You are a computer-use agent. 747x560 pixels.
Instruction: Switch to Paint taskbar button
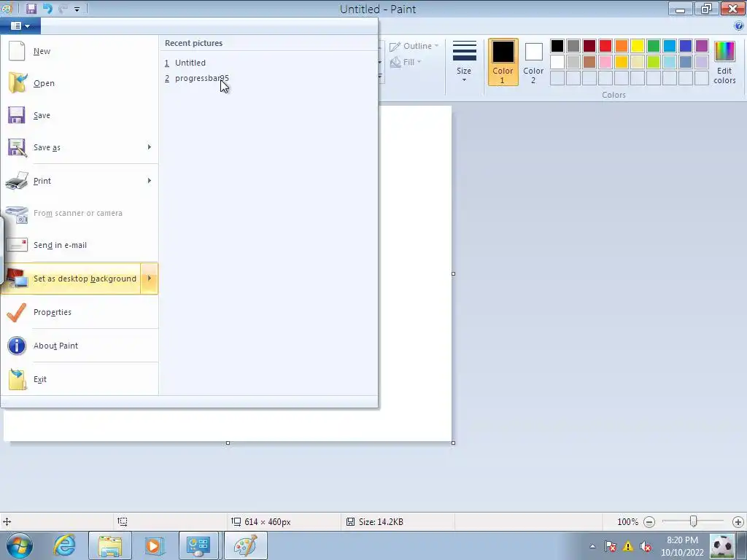tap(245, 545)
